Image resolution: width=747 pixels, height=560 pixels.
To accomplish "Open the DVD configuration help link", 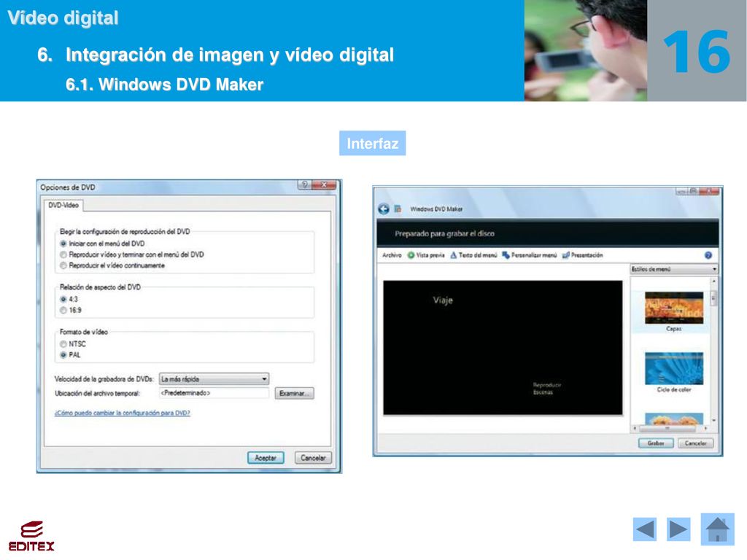I will tap(123, 413).
